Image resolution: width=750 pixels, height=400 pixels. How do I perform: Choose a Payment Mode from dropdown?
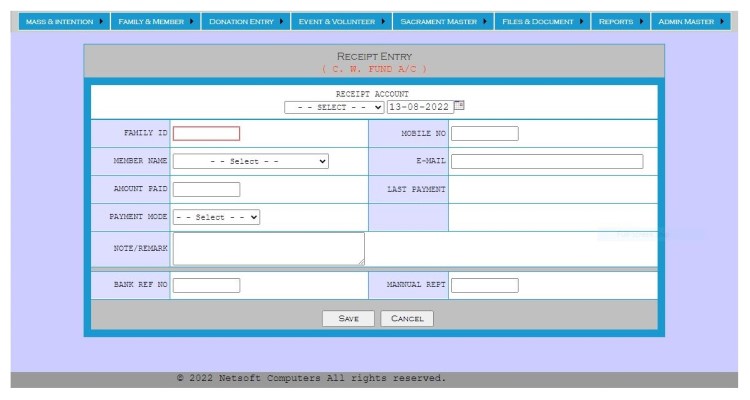(216, 217)
